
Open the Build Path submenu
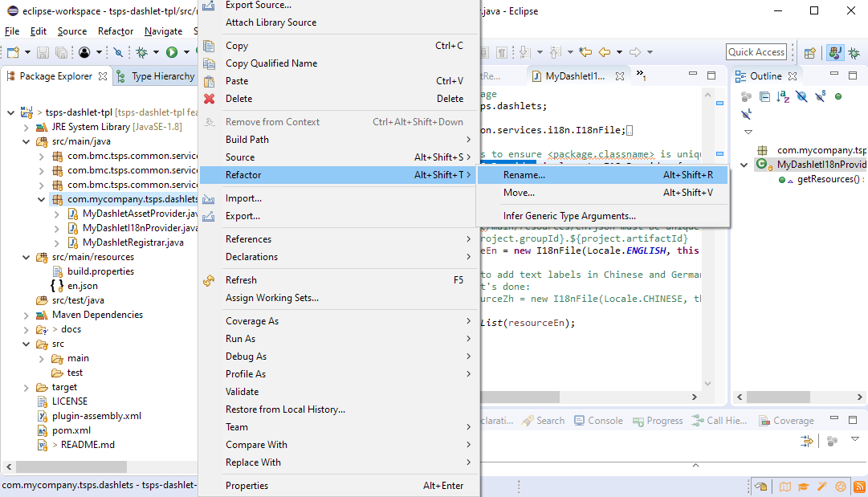pos(339,140)
